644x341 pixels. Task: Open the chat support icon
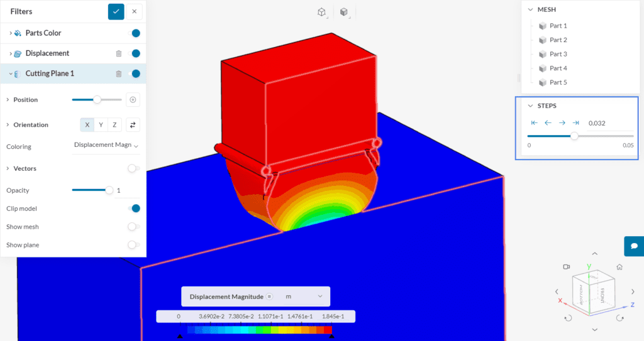click(x=634, y=246)
